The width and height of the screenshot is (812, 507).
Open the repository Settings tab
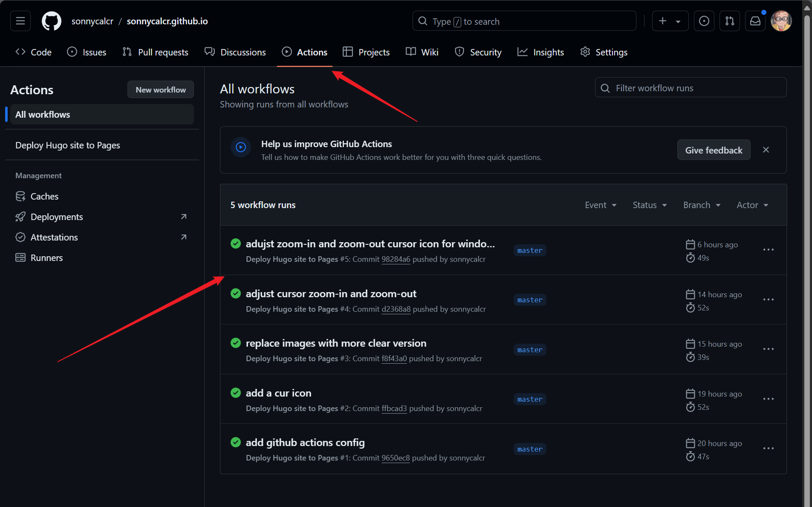coord(604,52)
